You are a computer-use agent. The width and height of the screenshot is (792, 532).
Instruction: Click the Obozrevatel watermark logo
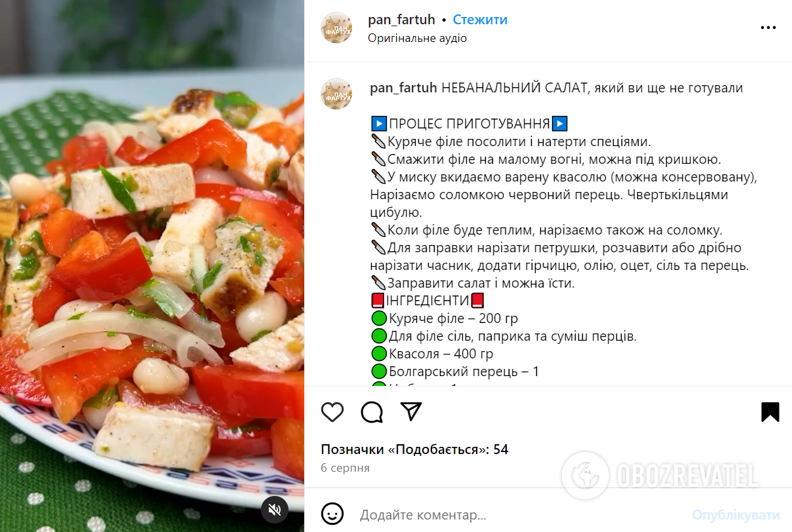[662, 476]
